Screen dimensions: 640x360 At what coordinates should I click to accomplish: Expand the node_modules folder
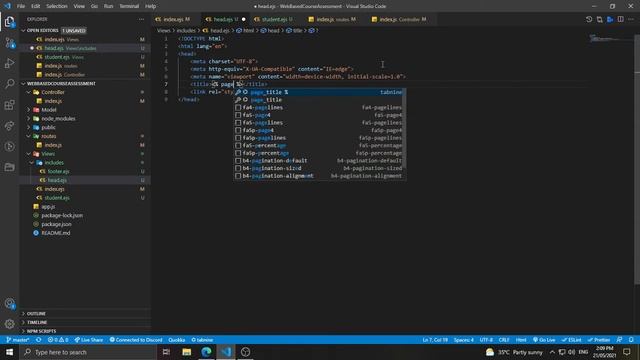pos(29,119)
